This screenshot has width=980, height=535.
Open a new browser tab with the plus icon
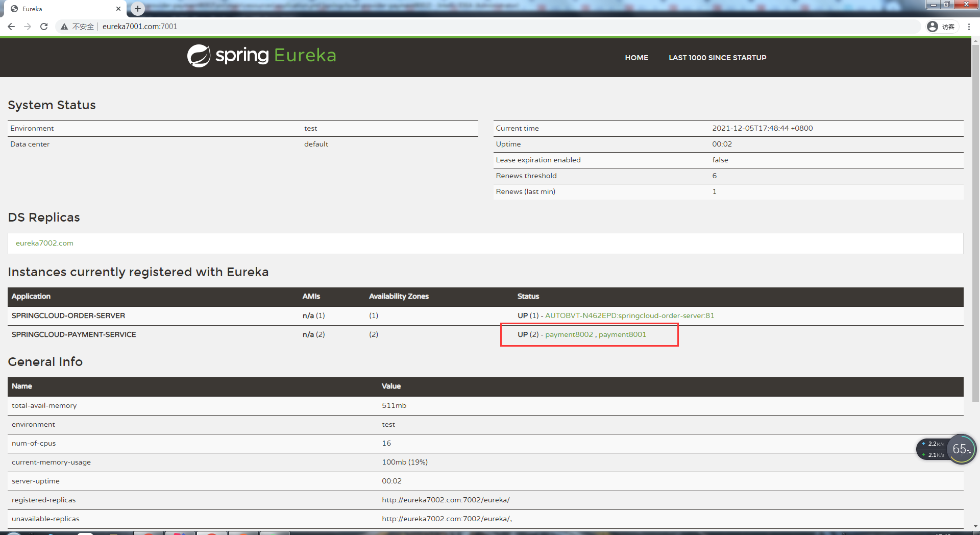(137, 8)
